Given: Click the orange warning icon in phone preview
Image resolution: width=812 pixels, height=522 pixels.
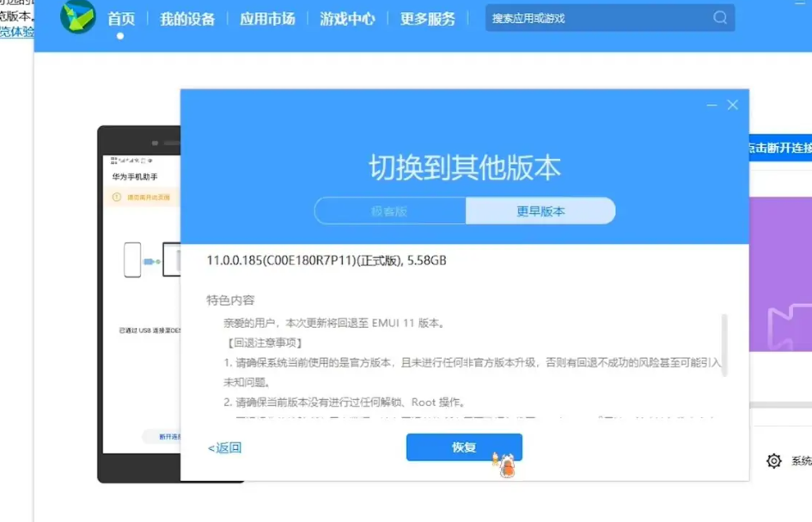Looking at the screenshot, I should [x=117, y=197].
